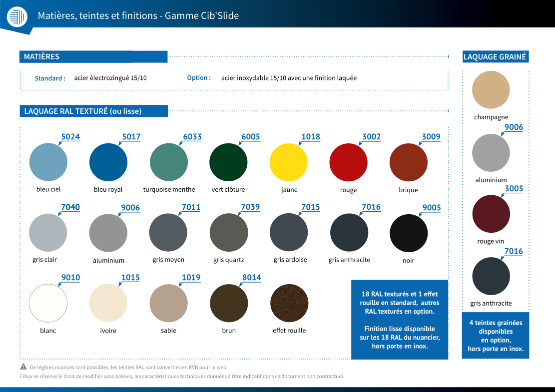
Task: Click the 'effet rouille' label
Action: (289, 331)
